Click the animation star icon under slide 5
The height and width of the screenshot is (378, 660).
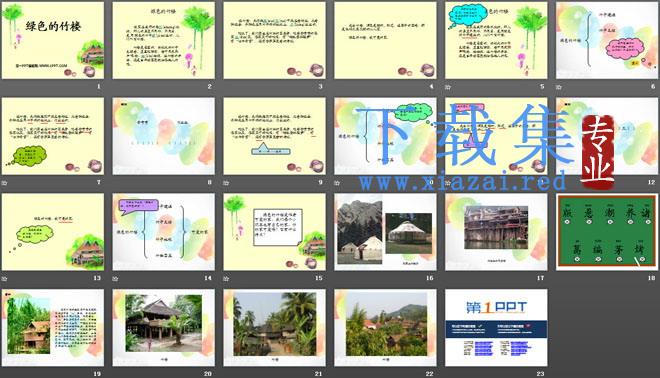pyautogui.click(x=448, y=87)
